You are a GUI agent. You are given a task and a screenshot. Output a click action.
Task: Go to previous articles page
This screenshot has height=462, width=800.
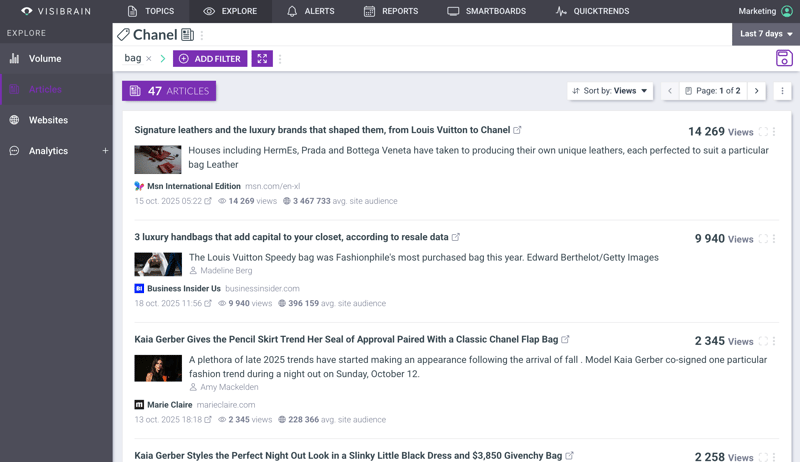(x=670, y=91)
